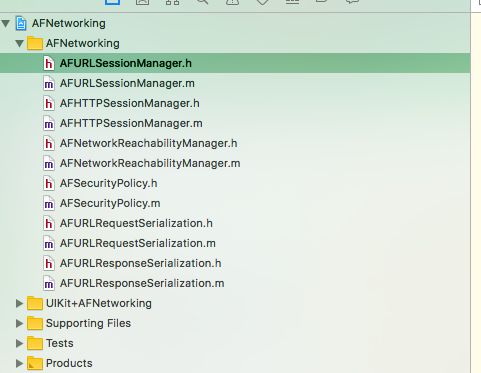The image size is (481, 373).
Task: Collapse the AFNetworking folder group
Action: 19,43
